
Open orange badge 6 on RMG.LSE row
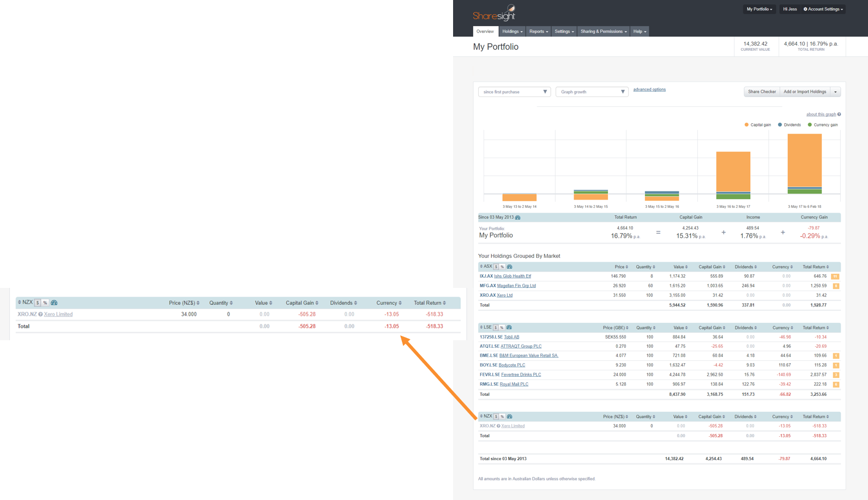tap(836, 384)
